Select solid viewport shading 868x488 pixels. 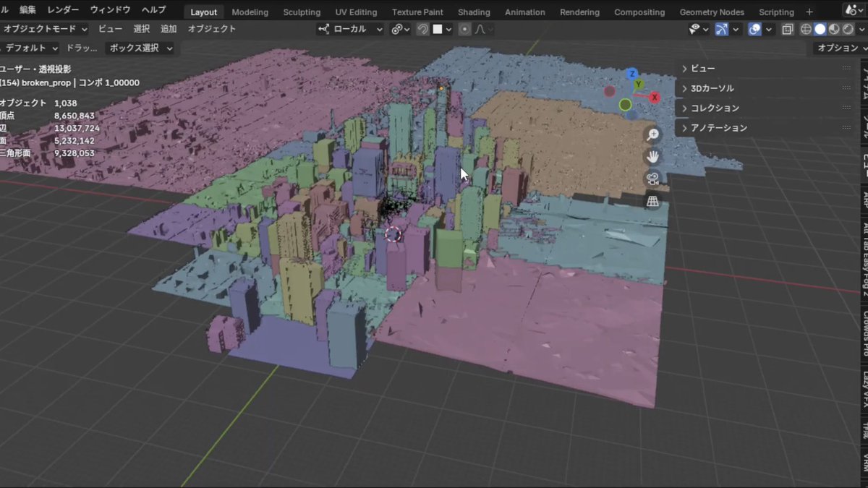tap(820, 29)
